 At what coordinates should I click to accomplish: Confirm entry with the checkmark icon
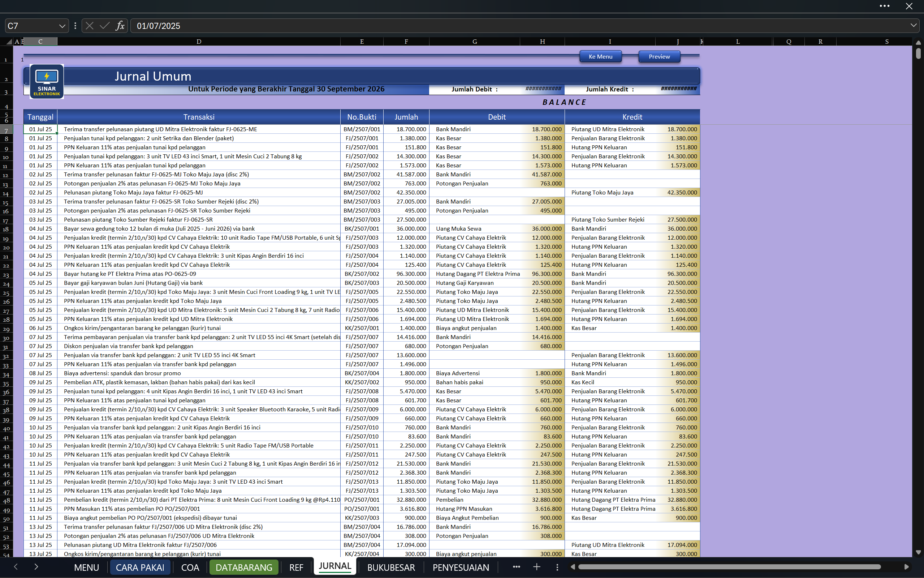pyautogui.click(x=104, y=26)
